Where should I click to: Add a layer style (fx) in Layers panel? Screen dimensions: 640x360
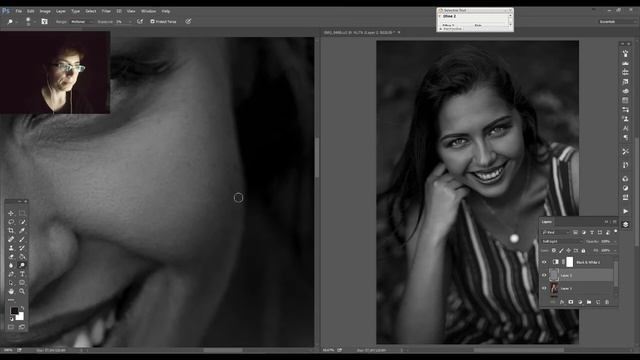(562, 302)
